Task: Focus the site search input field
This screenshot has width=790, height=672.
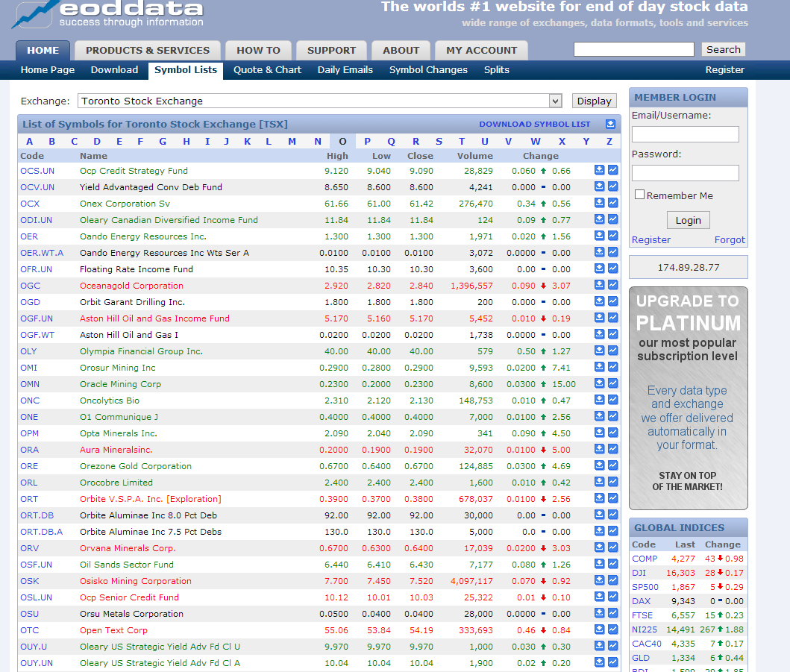Action: [634, 49]
